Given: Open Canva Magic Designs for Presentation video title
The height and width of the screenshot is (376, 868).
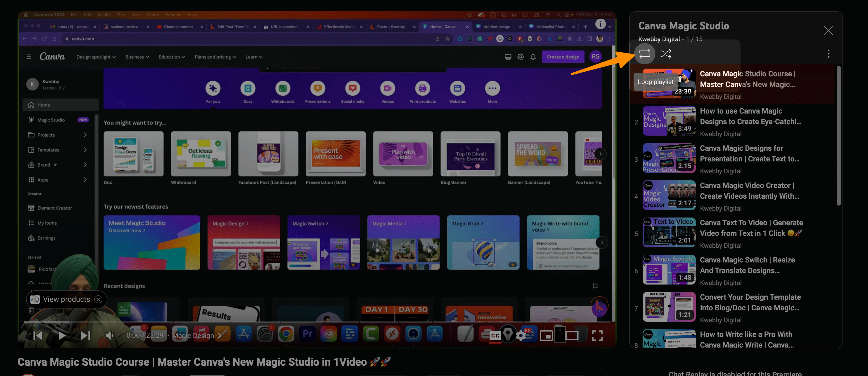Looking at the screenshot, I should point(750,153).
